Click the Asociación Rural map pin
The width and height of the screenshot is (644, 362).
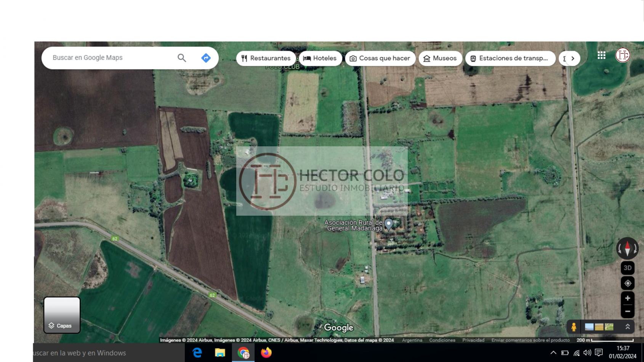pos(389,224)
